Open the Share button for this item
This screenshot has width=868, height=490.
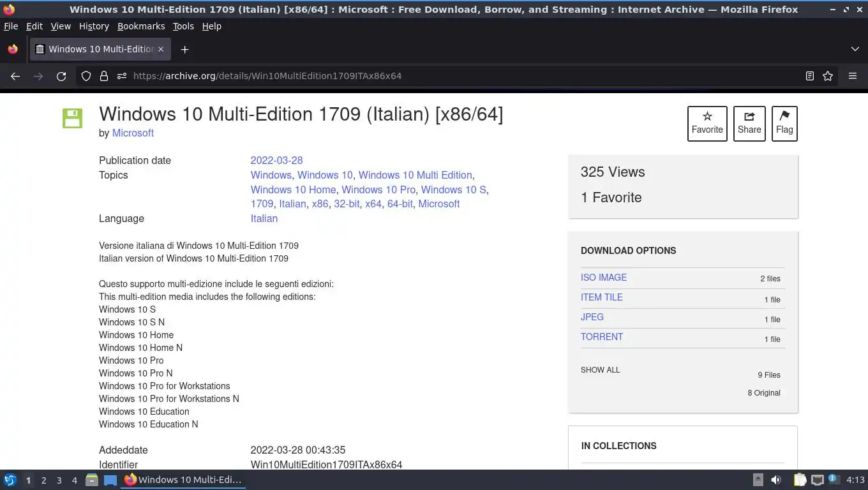pos(749,123)
